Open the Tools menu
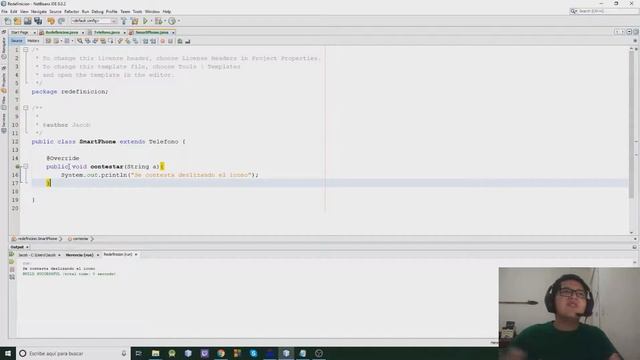Image resolution: width=640 pixels, height=360 pixels. coord(137,11)
